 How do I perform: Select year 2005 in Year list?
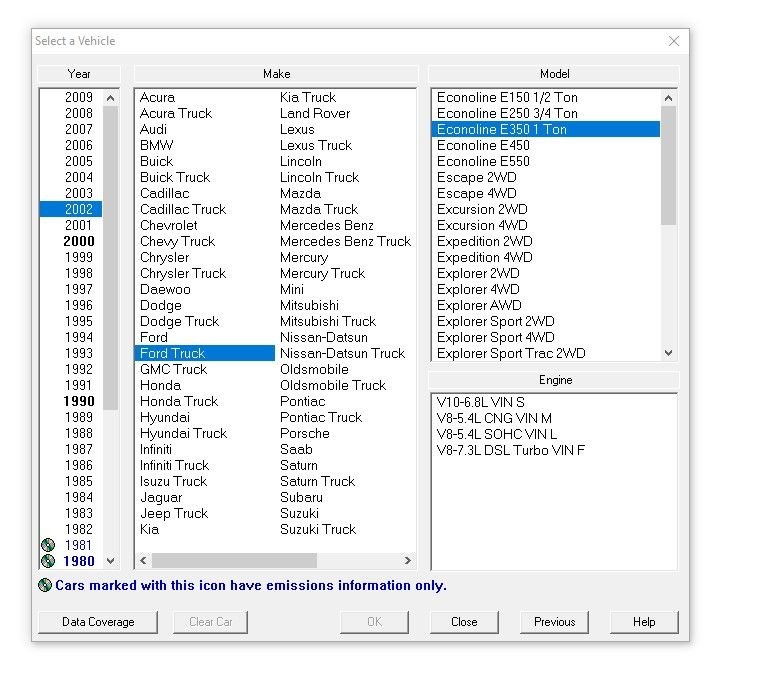click(79, 161)
